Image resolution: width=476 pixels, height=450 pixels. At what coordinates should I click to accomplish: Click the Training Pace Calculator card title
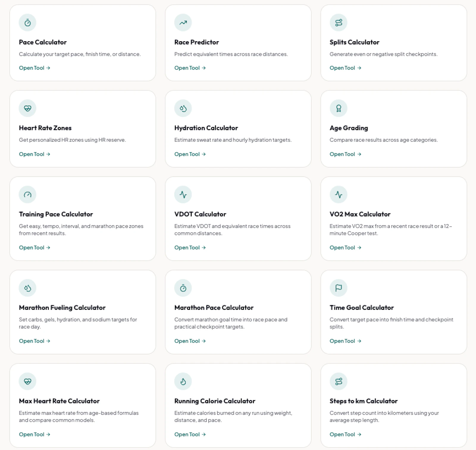tap(56, 214)
